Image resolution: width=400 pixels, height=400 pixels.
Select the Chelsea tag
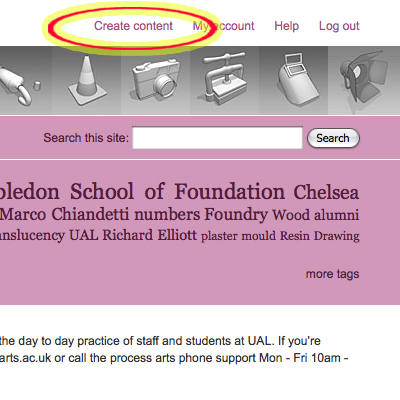[x=326, y=192]
